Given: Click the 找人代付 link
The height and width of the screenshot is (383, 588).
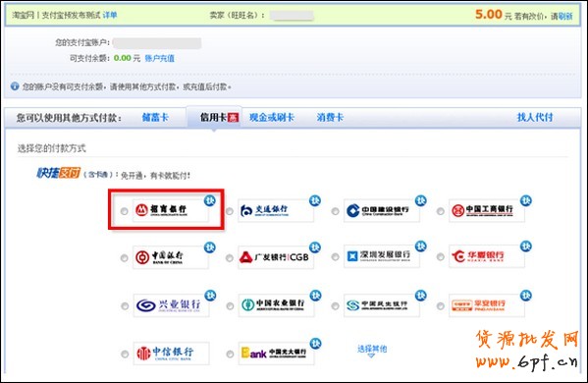Looking at the screenshot, I should pyautogui.click(x=535, y=117).
